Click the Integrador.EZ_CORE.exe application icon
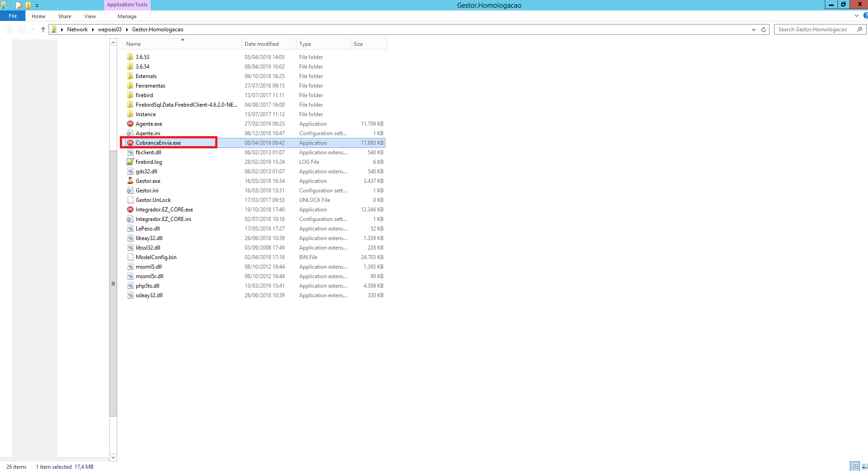868x471 pixels. point(130,210)
